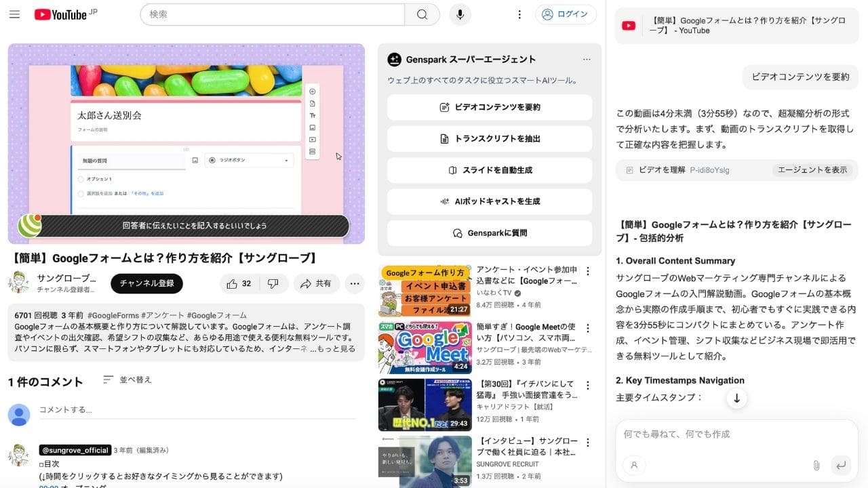Click エージェントを表示 button

pyautogui.click(x=812, y=170)
